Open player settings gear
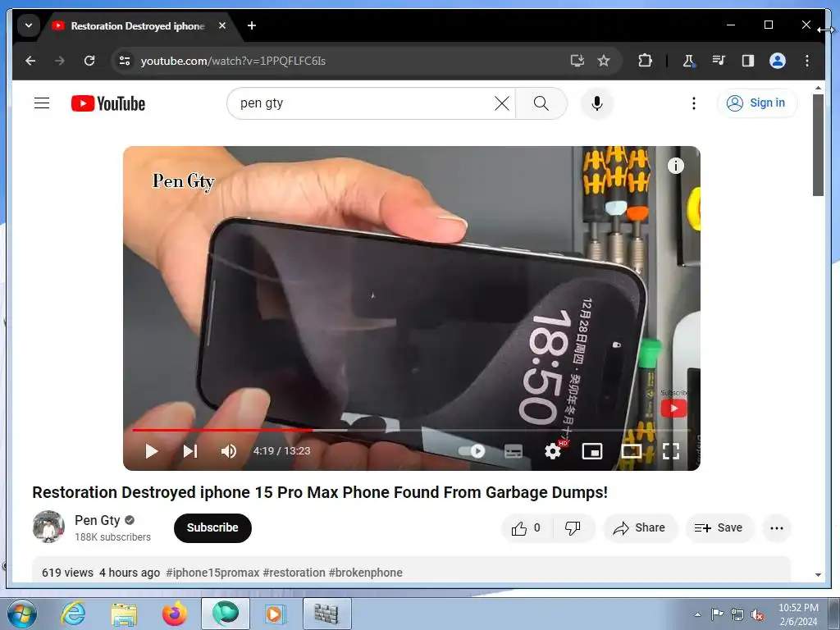Image resolution: width=840 pixels, height=630 pixels. click(553, 451)
